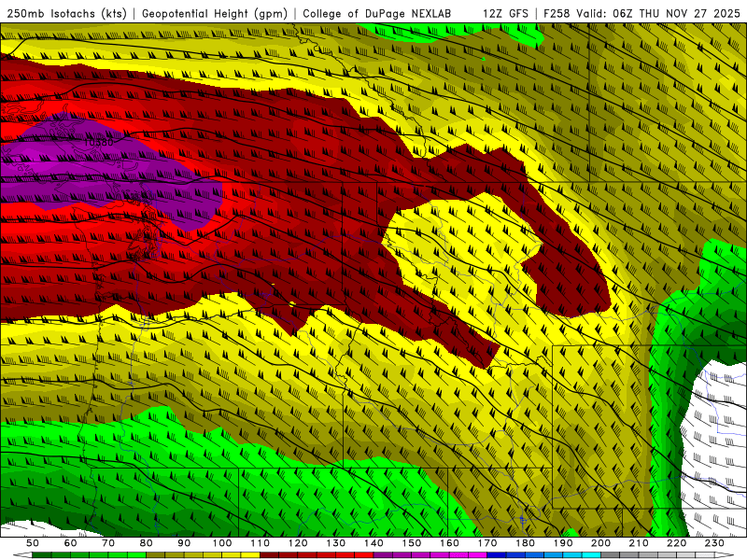Click the "06Z THU NOV 27 2025" valid time
The width and height of the screenshot is (747, 560).
[676, 14]
